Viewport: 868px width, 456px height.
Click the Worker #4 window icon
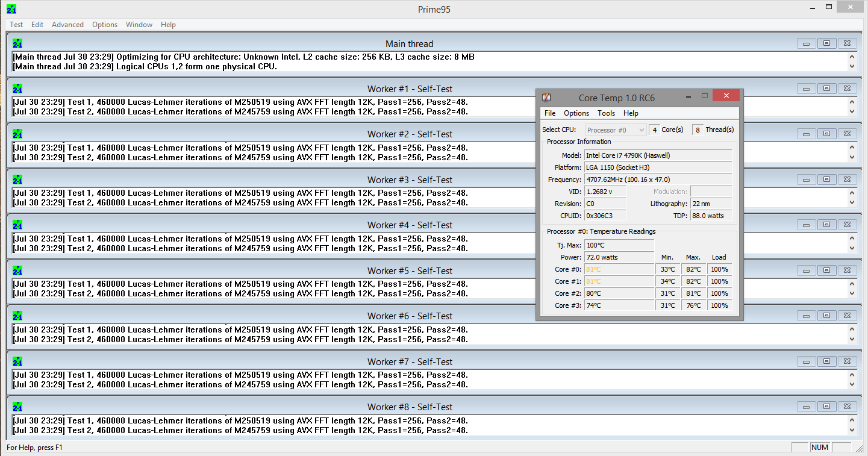click(17, 225)
